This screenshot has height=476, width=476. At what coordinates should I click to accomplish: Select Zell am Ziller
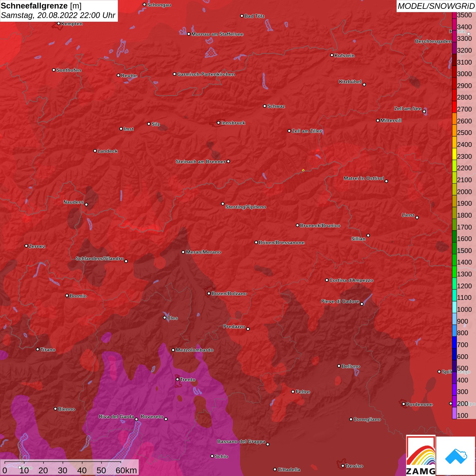click(x=307, y=131)
